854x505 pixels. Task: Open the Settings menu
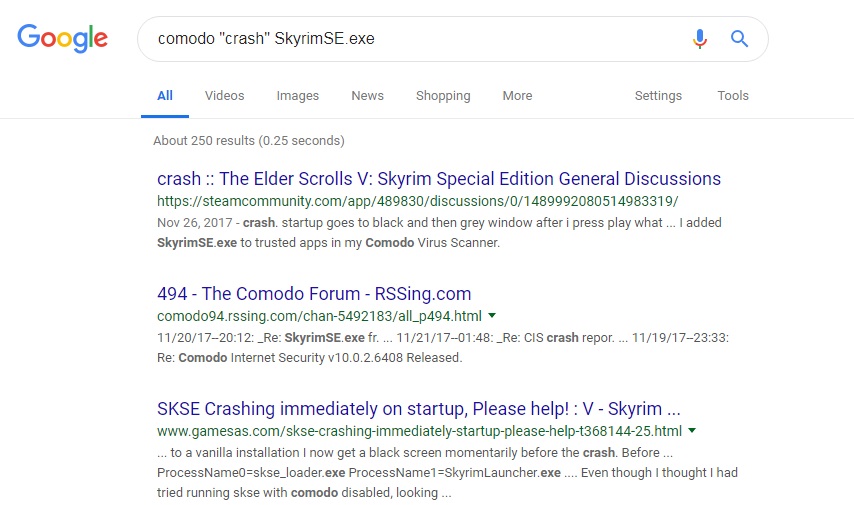[658, 96]
